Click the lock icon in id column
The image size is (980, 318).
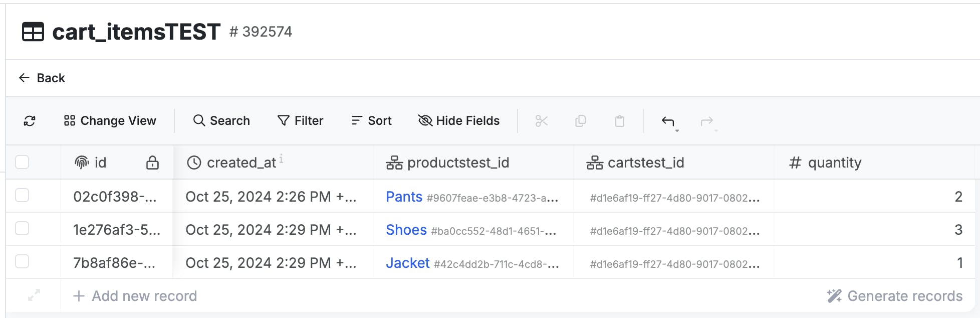(x=152, y=163)
